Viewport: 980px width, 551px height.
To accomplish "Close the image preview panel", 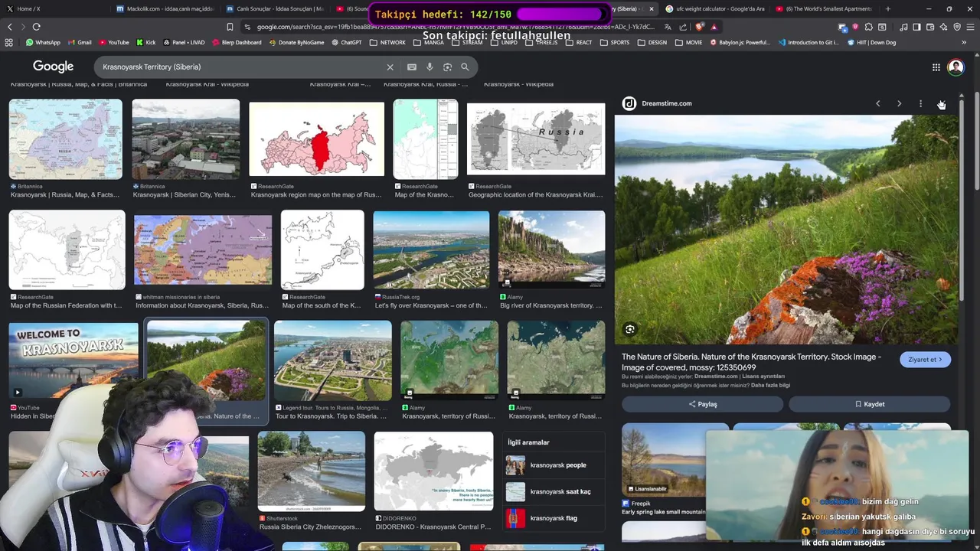I will click(942, 103).
